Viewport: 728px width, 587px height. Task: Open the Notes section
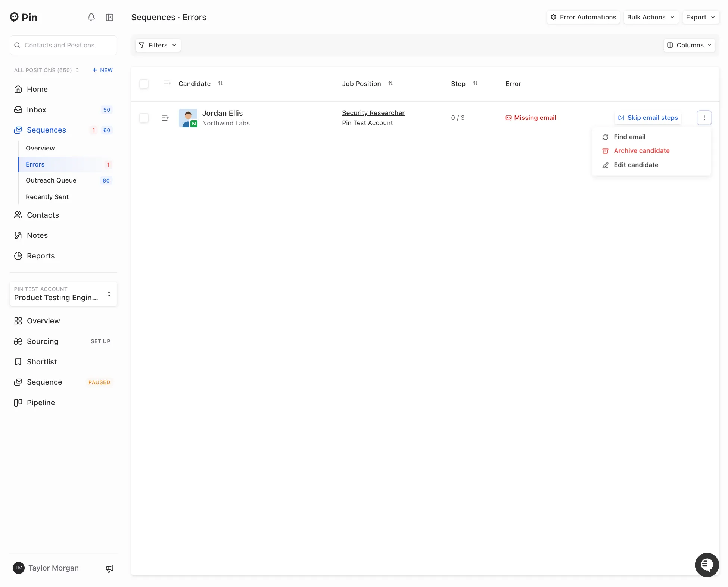pos(63,235)
